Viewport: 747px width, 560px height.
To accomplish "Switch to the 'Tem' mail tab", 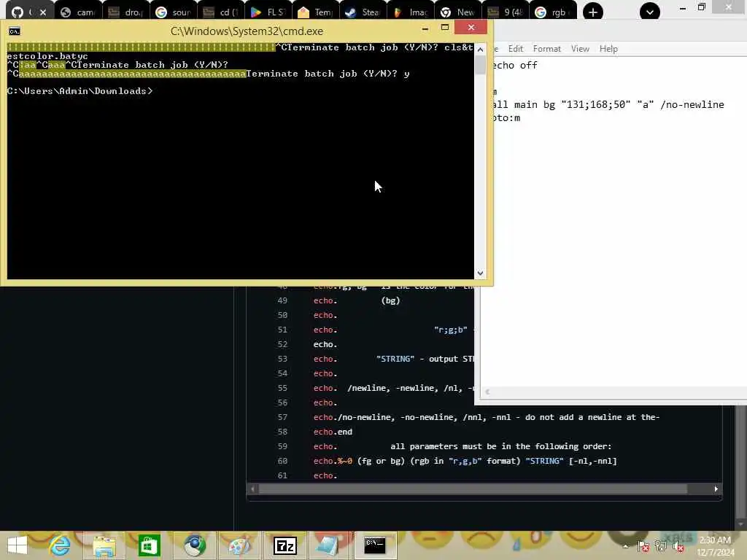I will pyautogui.click(x=315, y=12).
